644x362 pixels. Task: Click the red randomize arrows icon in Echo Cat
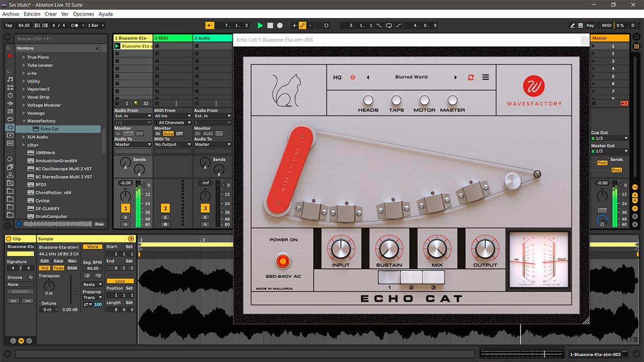[x=471, y=77]
